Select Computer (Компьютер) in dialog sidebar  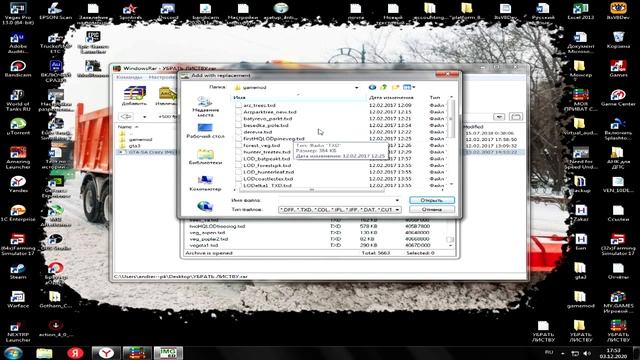click(x=205, y=183)
